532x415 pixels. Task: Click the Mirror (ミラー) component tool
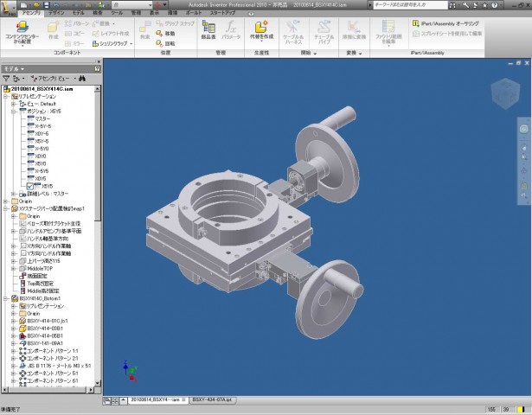(74, 44)
